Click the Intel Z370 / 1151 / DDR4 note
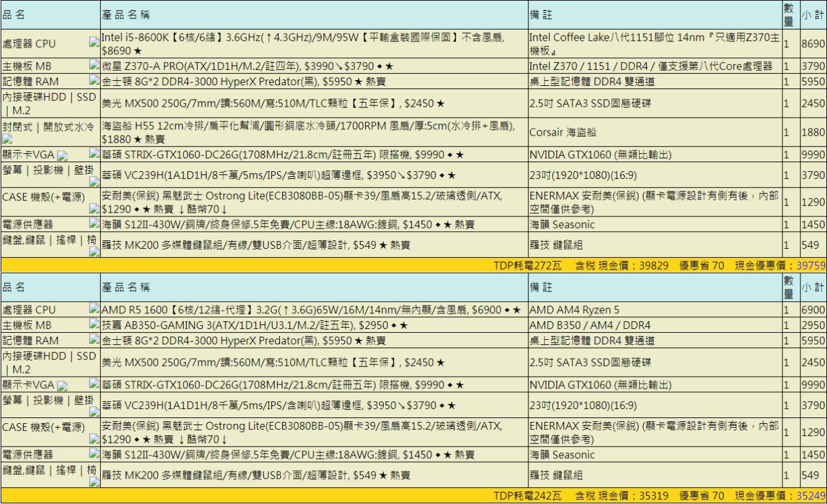Image resolution: width=827 pixels, height=504 pixels. pos(651,66)
